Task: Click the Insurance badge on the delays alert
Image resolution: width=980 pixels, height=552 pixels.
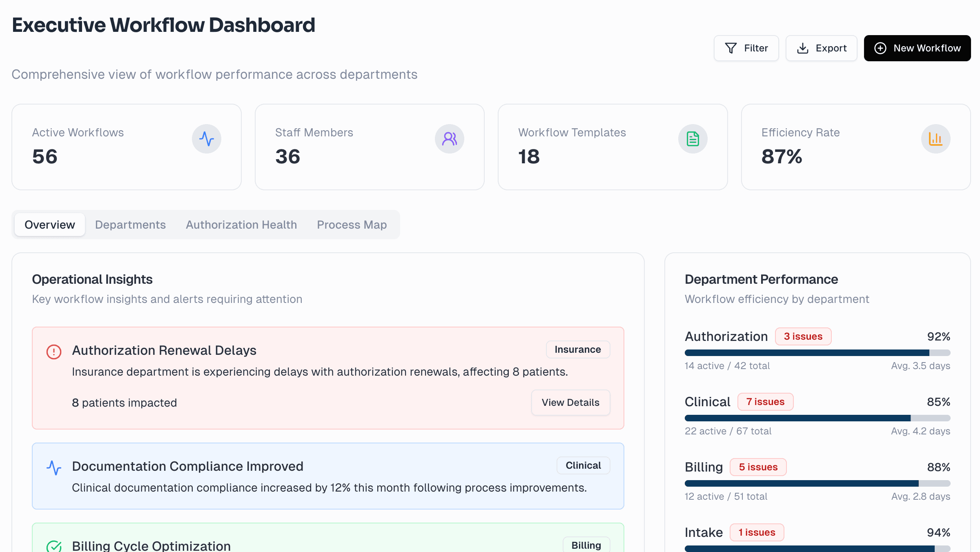Action: (577, 349)
